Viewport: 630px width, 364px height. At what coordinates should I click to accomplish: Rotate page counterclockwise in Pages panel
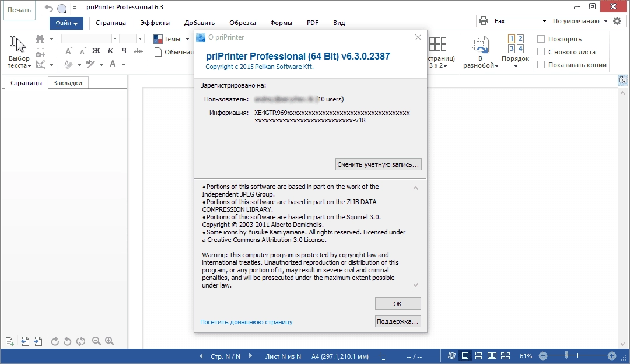(68, 341)
